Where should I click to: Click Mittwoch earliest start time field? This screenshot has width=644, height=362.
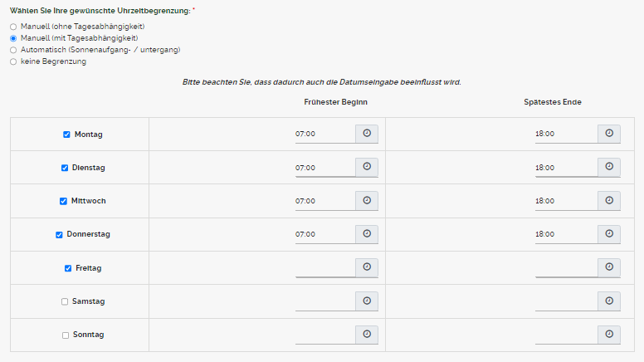[x=324, y=201]
